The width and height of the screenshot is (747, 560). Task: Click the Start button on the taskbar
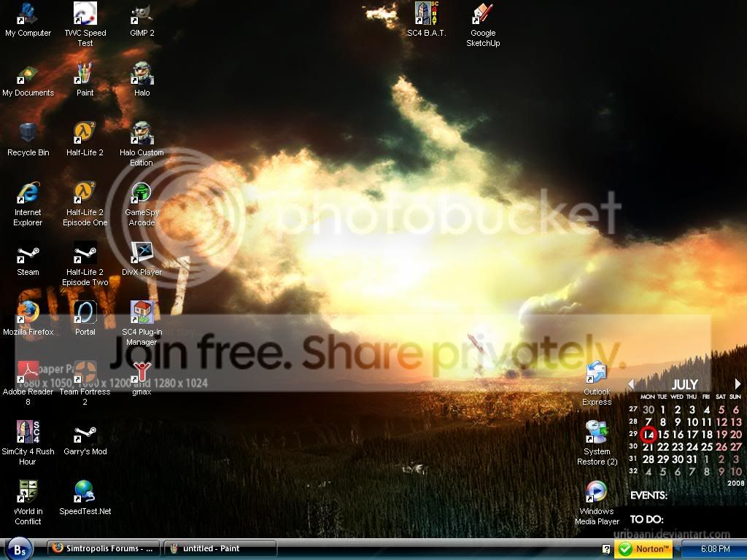pos(19,550)
